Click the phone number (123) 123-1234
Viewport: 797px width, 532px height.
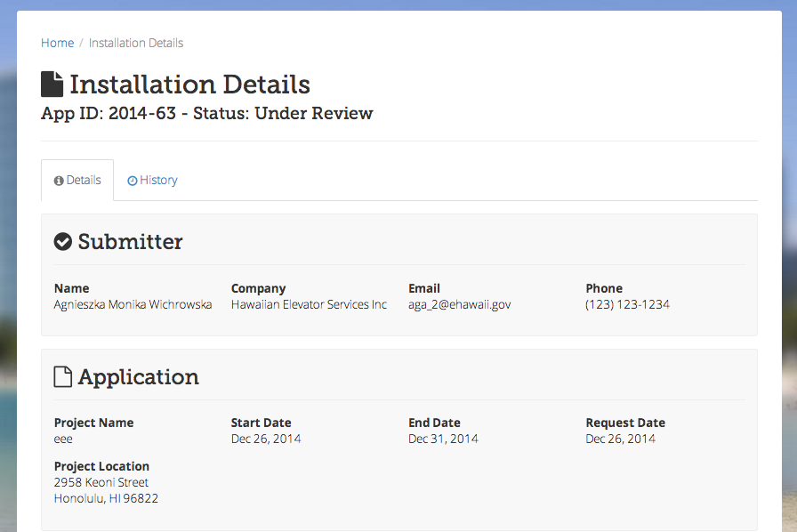(627, 304)
